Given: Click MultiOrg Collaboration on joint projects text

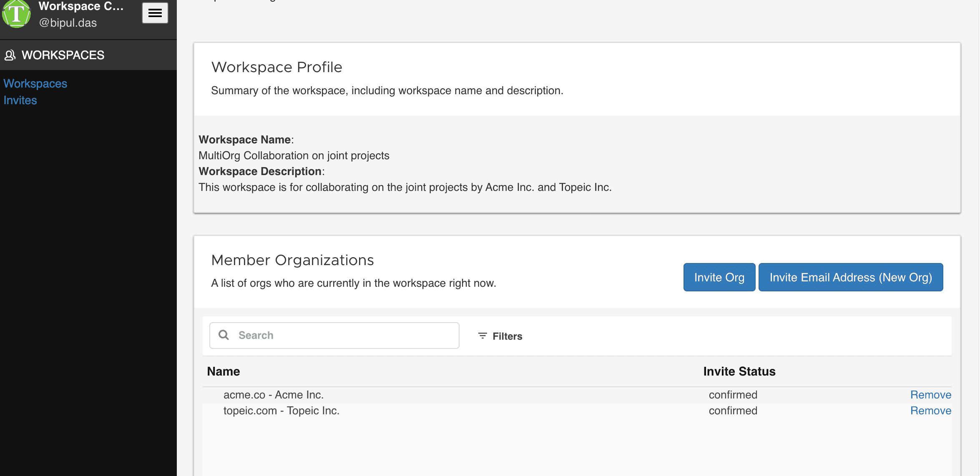Looking at the screenshot, I should tap(294, 155).
